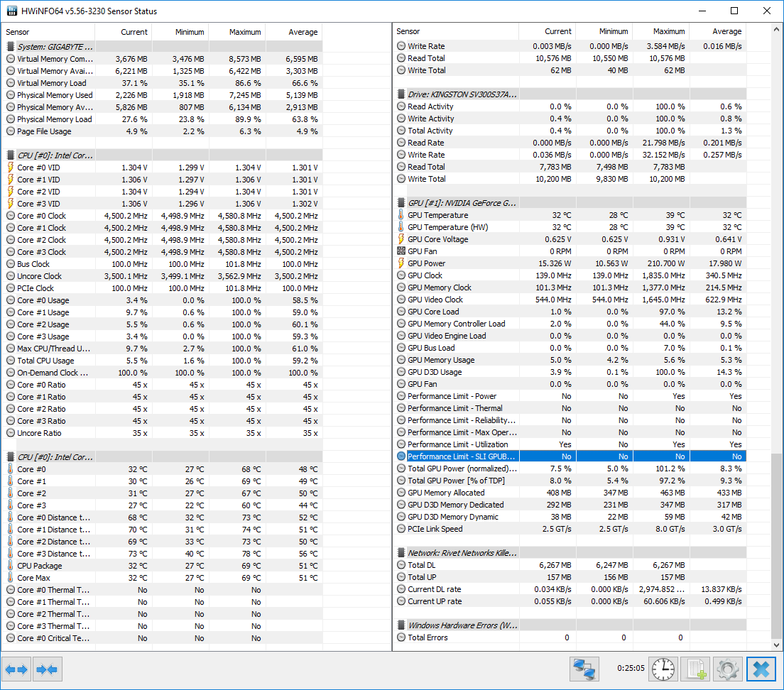The image size is (784, 690).
Task: Click the scrollbar down arrow in right pane
Action: pos(776,645)
